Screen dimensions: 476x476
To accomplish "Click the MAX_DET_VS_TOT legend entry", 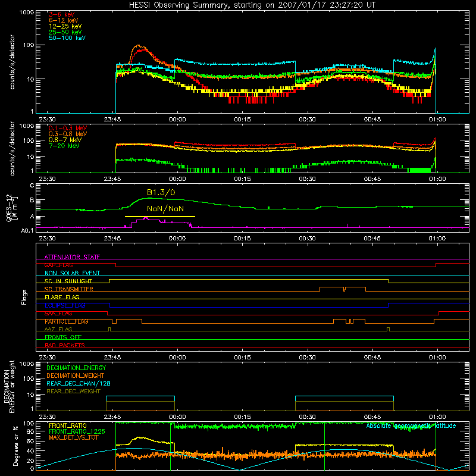I will coord(73,437).
